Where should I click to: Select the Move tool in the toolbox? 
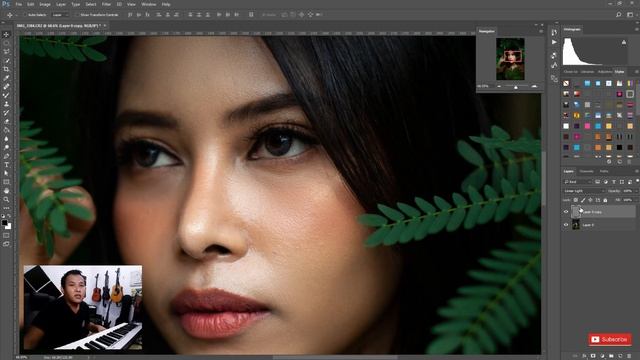point(6,35)
